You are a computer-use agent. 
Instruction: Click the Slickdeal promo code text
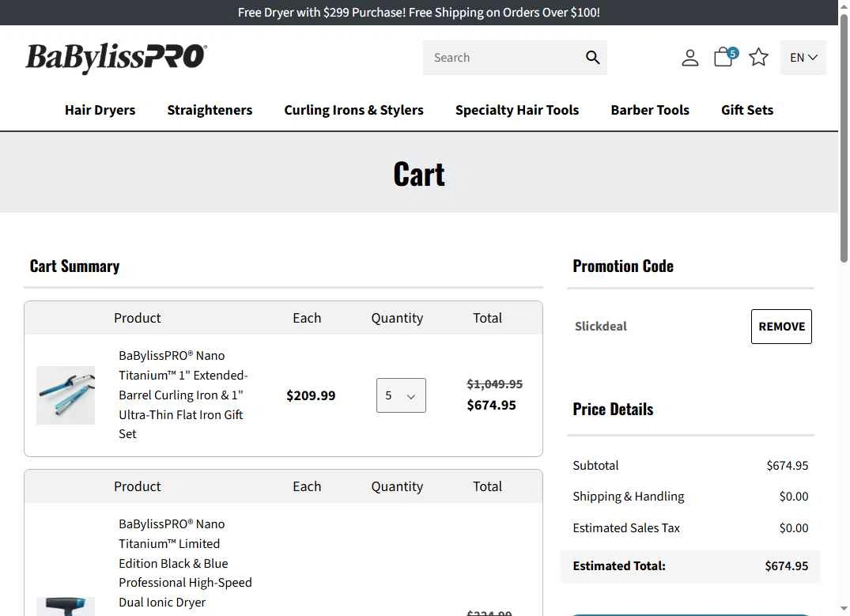click(x=601, y=327)
